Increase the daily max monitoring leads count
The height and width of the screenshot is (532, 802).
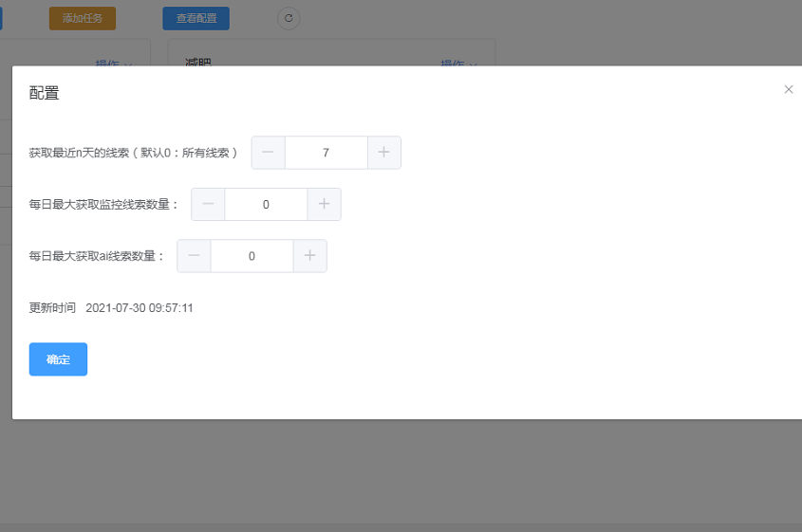[x=325, y=204]
